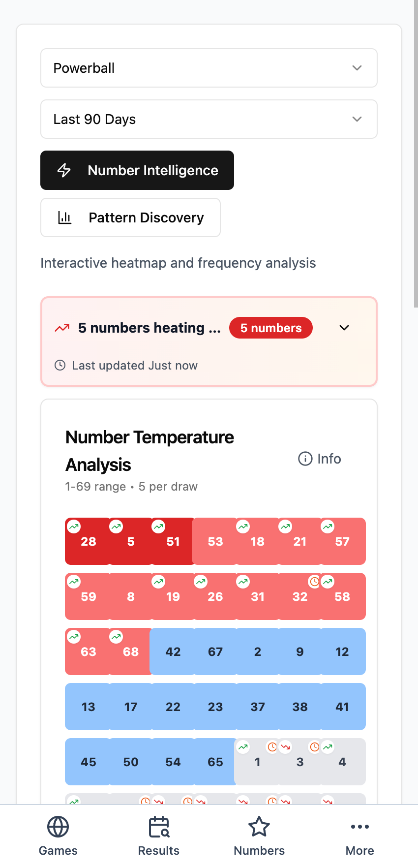Switch to Pattern Discovery
418x868 pixels.
130,217
